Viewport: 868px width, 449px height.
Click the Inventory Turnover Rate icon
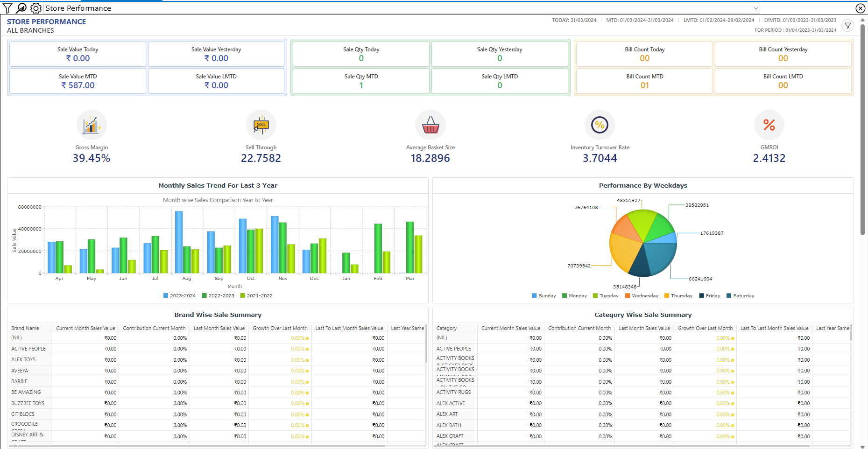pos(600,125)
